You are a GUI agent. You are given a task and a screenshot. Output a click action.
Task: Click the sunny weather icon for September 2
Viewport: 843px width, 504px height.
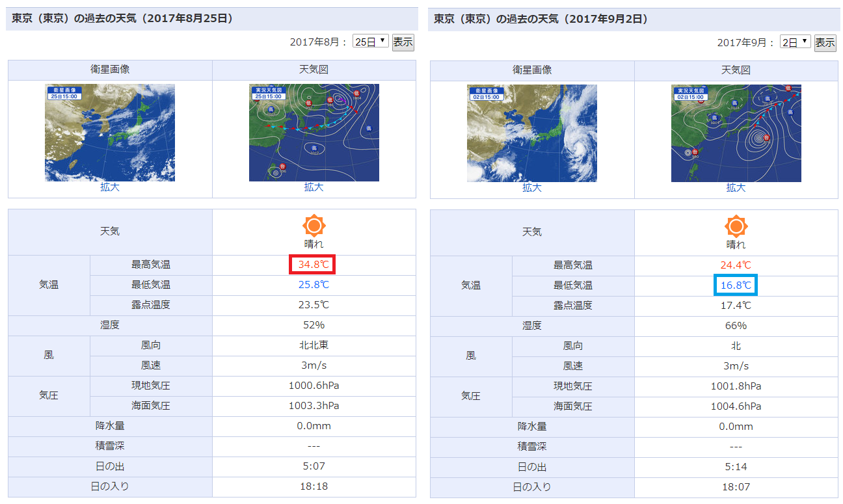coord(736,226)
